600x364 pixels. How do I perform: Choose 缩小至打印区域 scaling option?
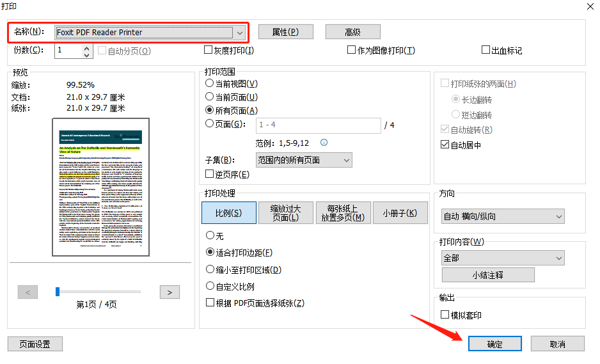pyautogui.click(x=209, y=270)
